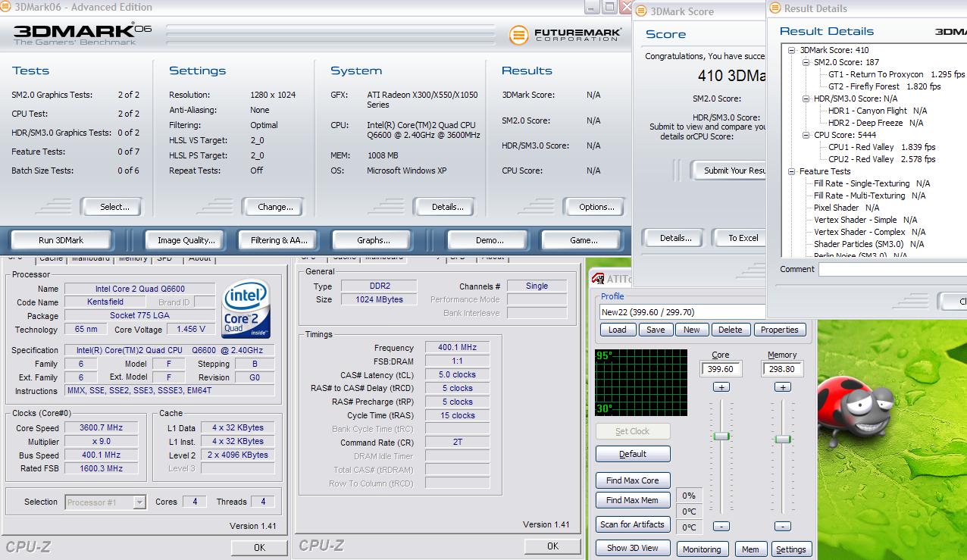The height and width of the screenshot is (560, 967).
Task: Open the ATITool Profile combo box
Action: click(x=682, y=311)
